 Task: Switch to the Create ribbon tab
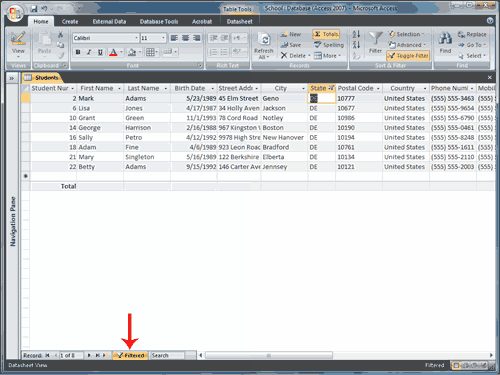point(70,22)
